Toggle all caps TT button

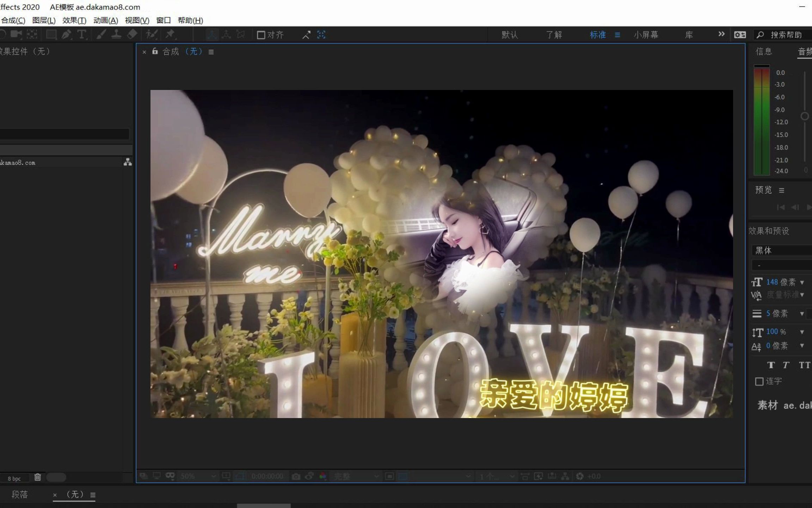(804, 365)
